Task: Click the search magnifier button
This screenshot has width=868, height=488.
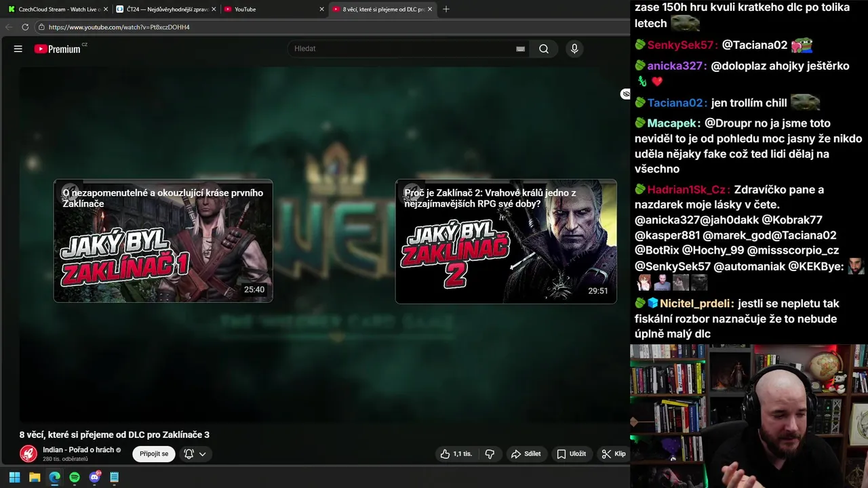Action: [544, 49]
